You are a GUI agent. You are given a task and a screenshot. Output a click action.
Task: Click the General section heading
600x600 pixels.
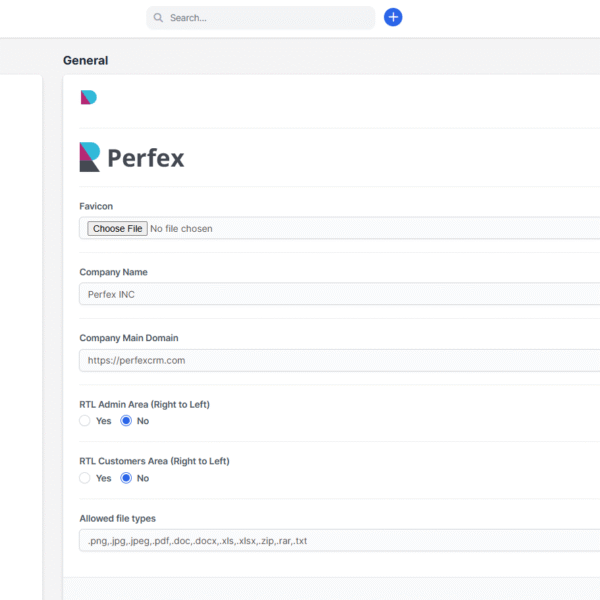85,61
